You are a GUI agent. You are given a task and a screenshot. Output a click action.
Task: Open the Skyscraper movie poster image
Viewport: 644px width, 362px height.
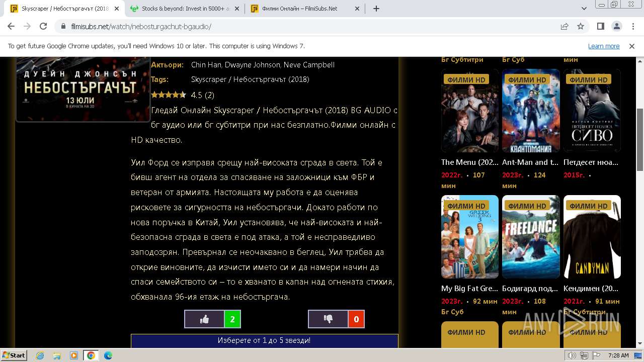point(83,89)
